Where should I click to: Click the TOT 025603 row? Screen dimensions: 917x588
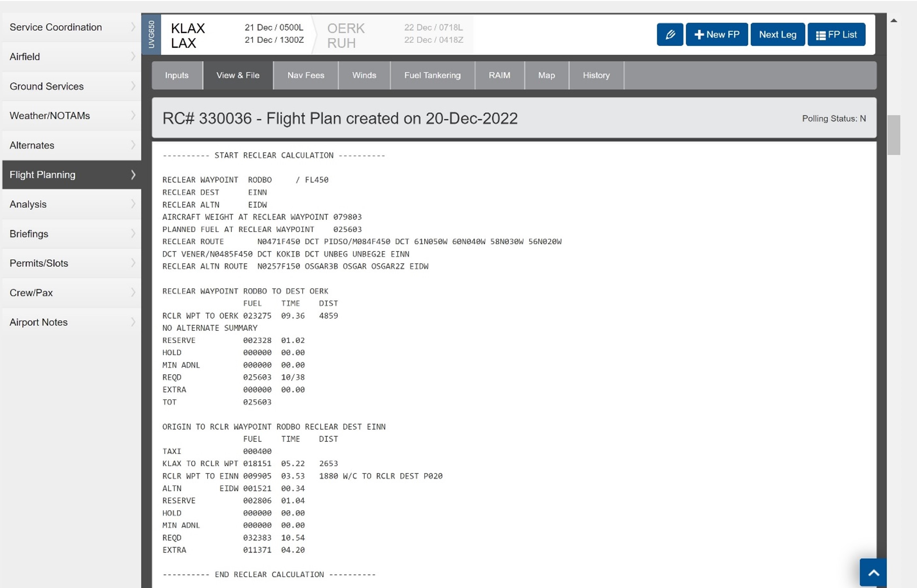(217, 402)
